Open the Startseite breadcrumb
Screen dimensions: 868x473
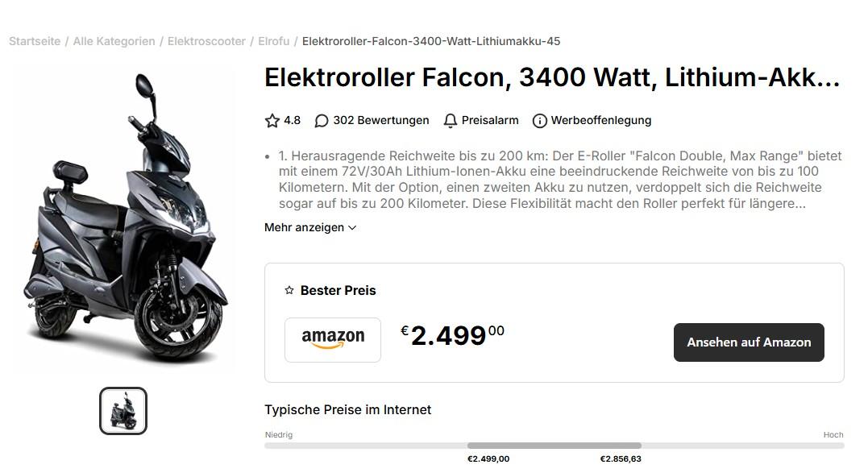(x=35, y=41)
